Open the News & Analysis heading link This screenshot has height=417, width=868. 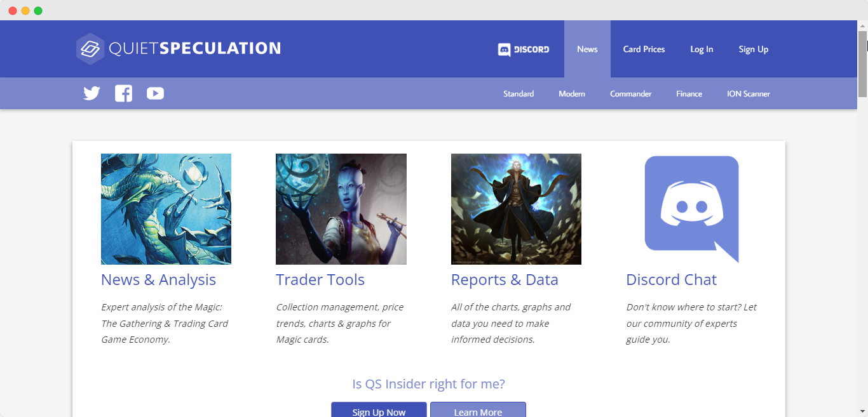pyautogui.click(x=158, y=280)
